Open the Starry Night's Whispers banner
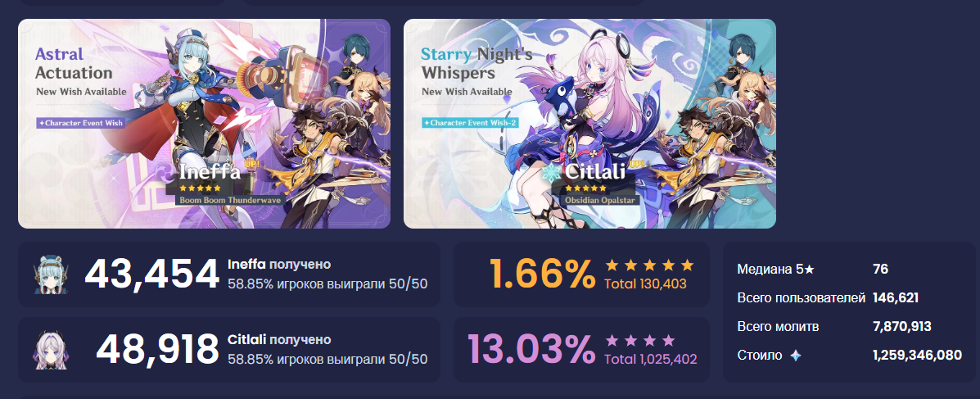Image resolution: width=980 pixels, height=399 pixels. (x=589, y=123)
